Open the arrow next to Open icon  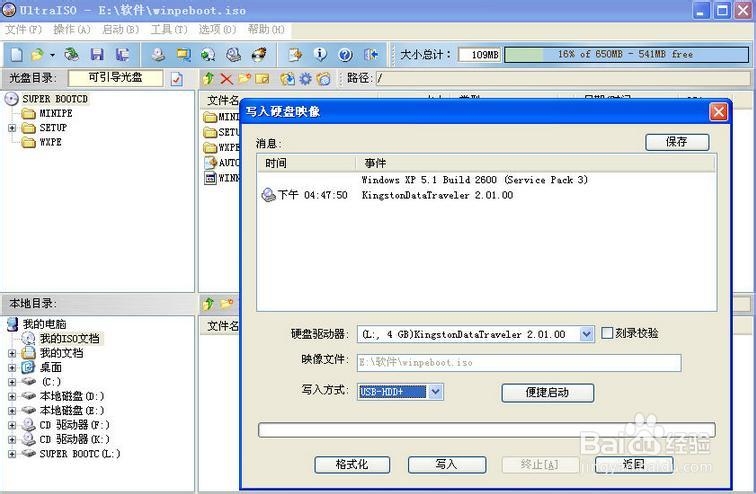point(52,55)
